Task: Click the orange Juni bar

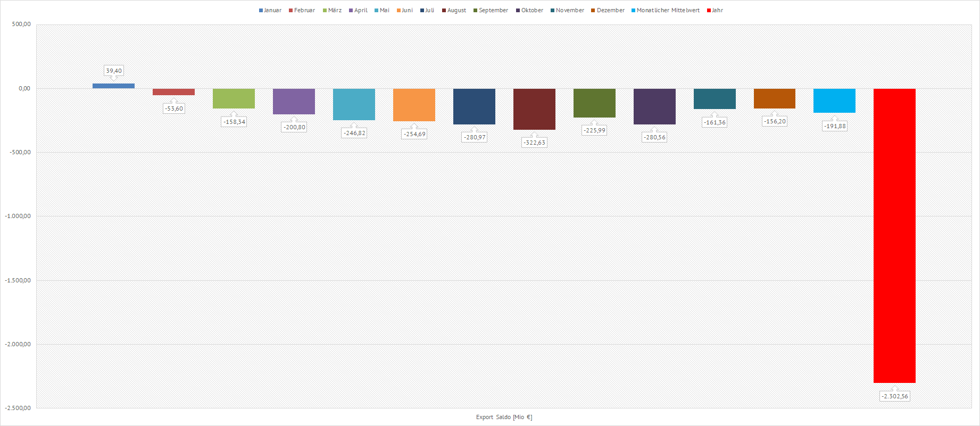Action: coord(414,105)
